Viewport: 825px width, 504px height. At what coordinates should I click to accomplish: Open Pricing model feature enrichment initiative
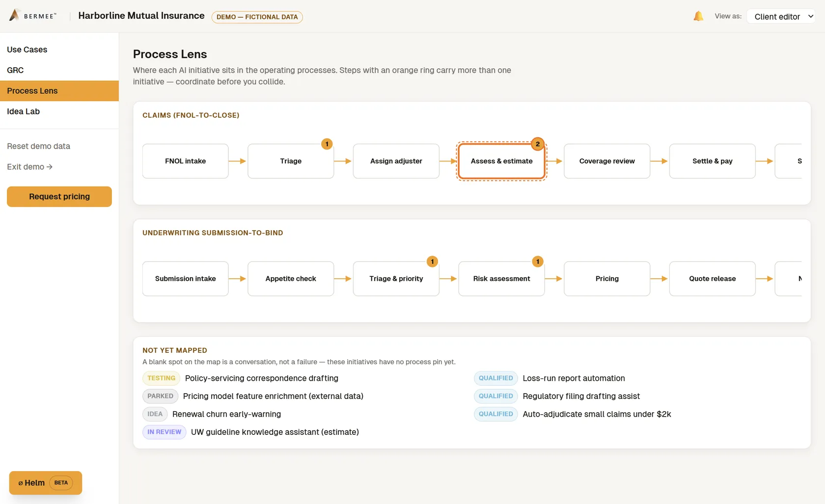273,396
